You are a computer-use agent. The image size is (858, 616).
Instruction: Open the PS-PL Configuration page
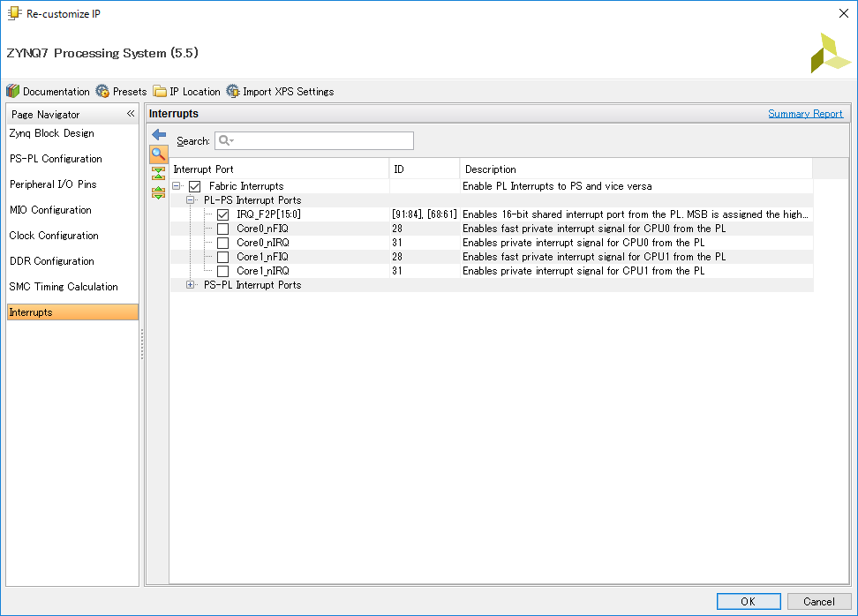click(x=56, y=159)
